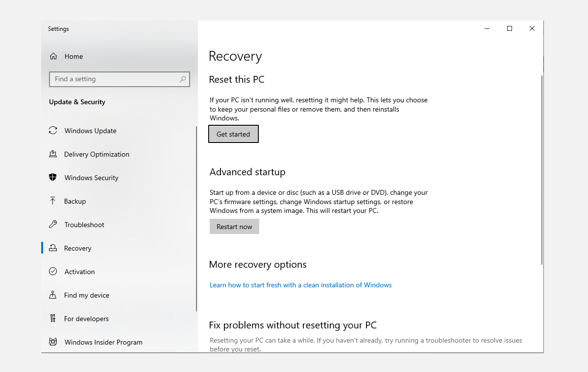The width and height of the screenshot is (588, 372).
Task: Click the Home icon in sidebar
Action: coord(53,56)
